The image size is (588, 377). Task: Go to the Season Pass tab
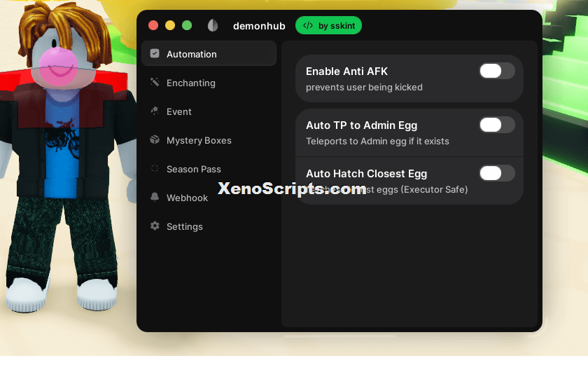pos(209,169)
